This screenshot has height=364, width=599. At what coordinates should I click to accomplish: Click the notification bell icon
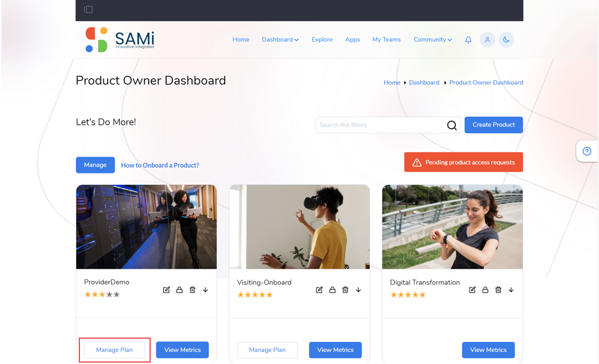pos(468,40)
